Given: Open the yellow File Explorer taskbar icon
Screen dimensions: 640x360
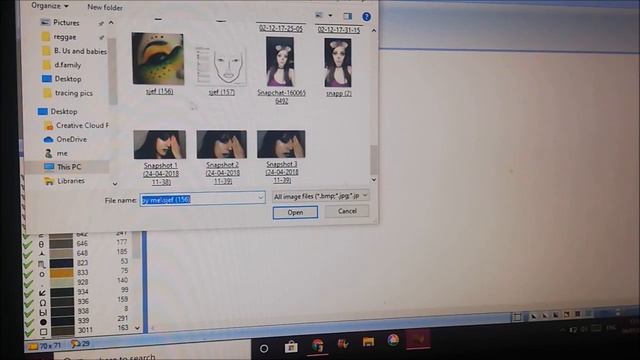Looking at the screenshot, I should (368, 342).
